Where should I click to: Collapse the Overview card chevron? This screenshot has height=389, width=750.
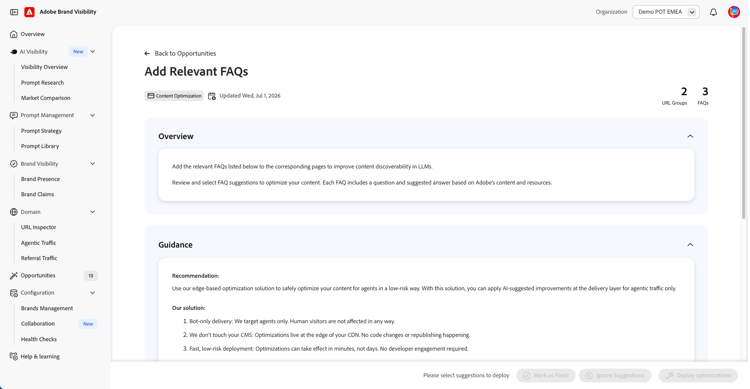pos(690,136)
